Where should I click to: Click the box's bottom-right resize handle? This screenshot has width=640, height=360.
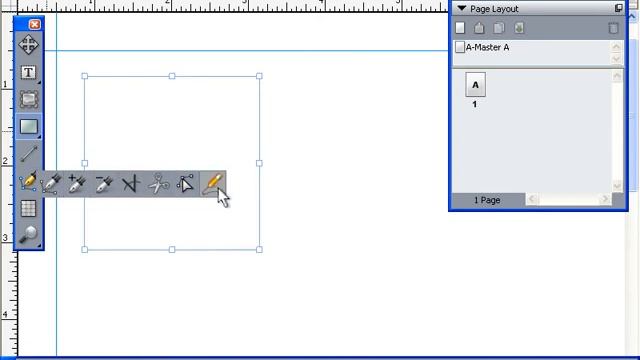tap(259, 250)
